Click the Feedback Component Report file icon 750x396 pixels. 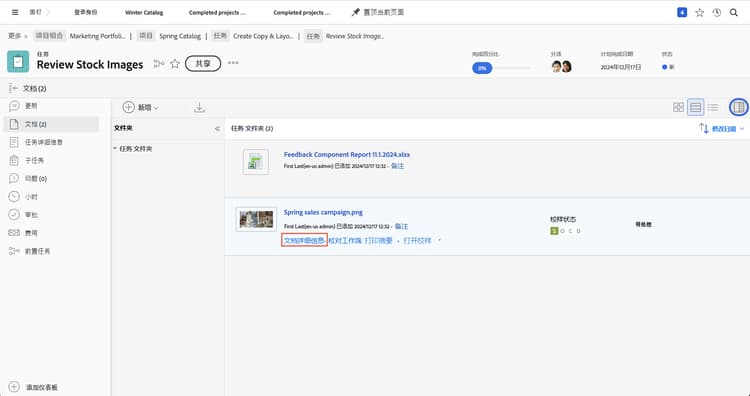256,162
